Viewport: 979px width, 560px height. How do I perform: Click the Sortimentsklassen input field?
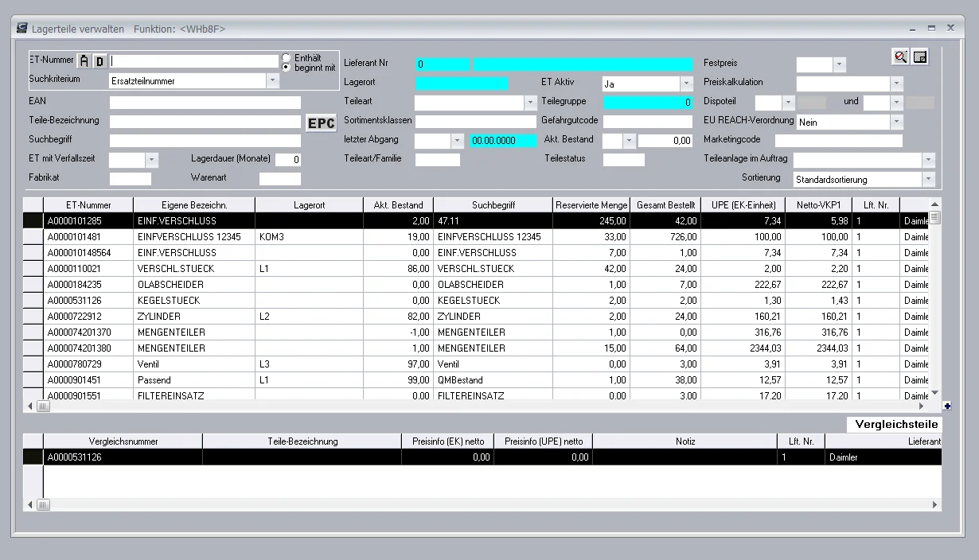click(x=476, y=122)
